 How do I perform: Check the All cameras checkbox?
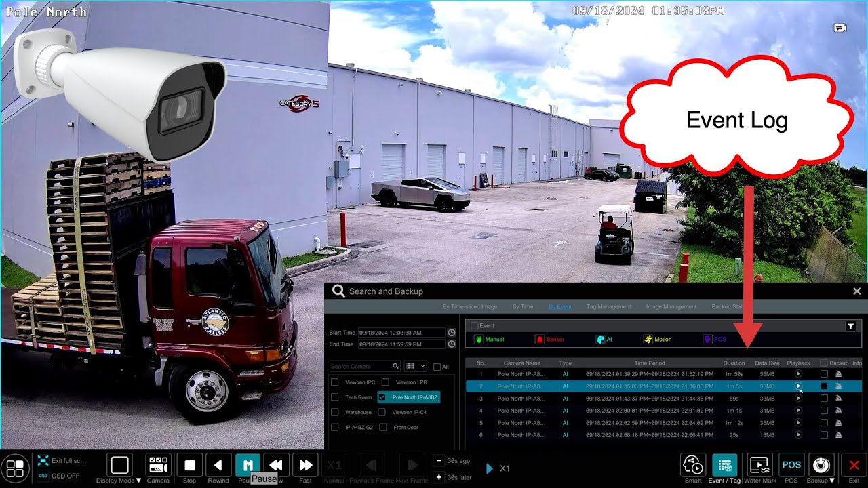437,365
